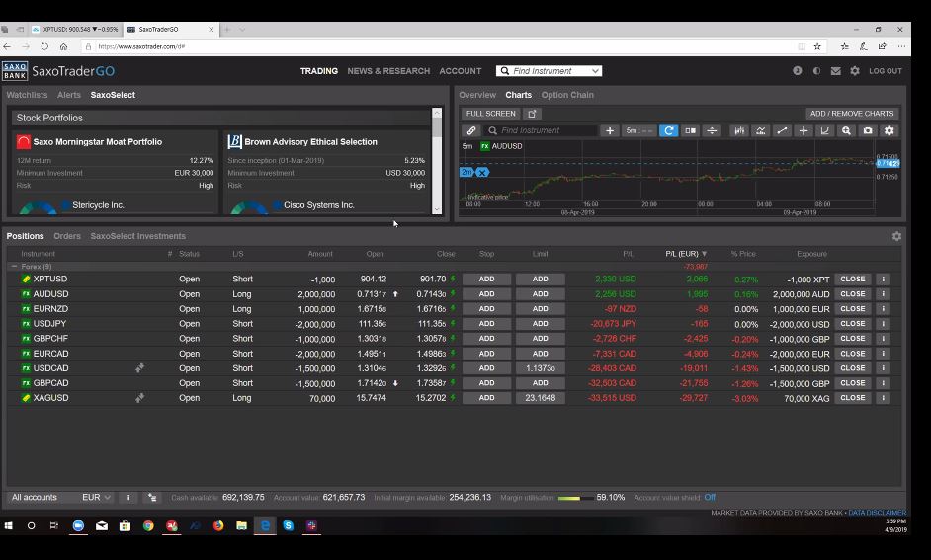Screen dimensions: 931x560
Task: Open the chart indicators icon
Action: click(761, 130)
